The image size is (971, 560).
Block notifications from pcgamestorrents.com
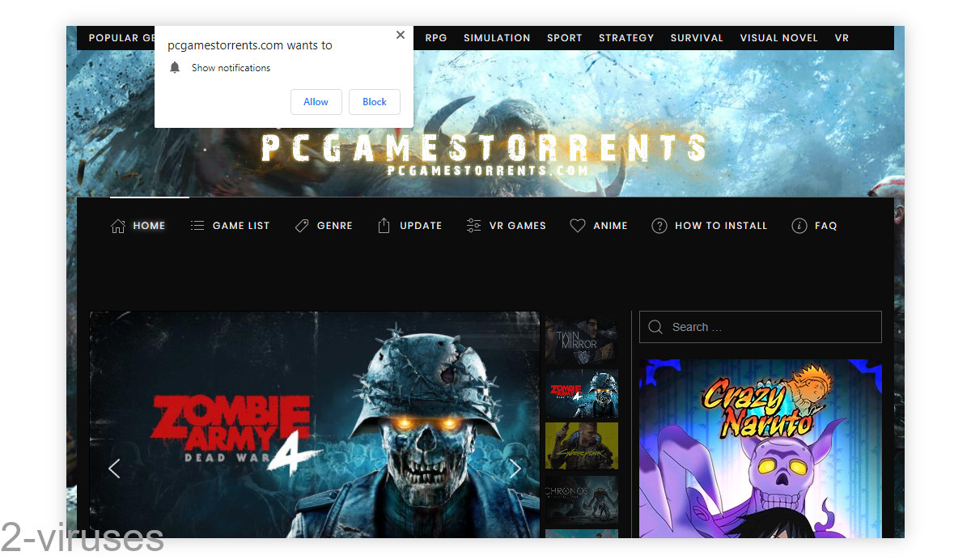(x=375, y=102)
